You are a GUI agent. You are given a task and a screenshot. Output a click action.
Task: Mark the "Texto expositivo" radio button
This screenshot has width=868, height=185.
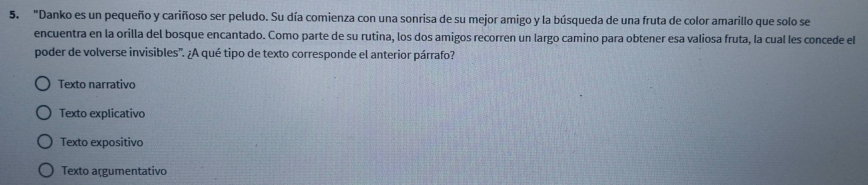45,142
